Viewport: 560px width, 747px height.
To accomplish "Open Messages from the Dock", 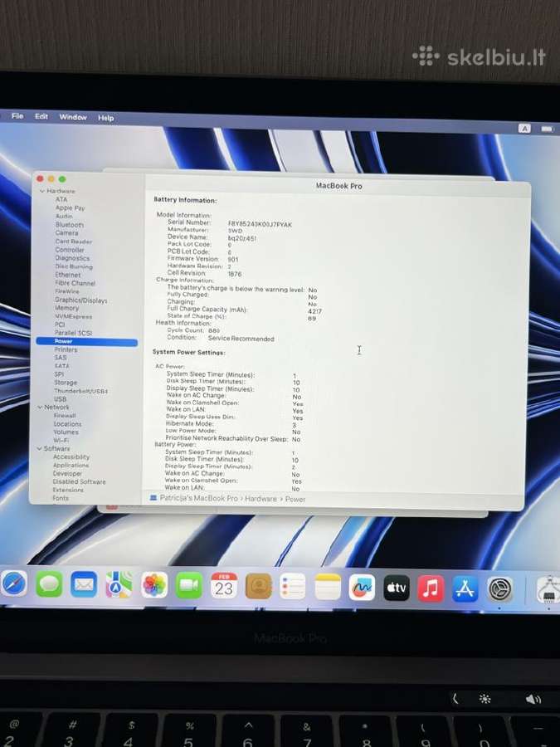I will click(49, 584).
